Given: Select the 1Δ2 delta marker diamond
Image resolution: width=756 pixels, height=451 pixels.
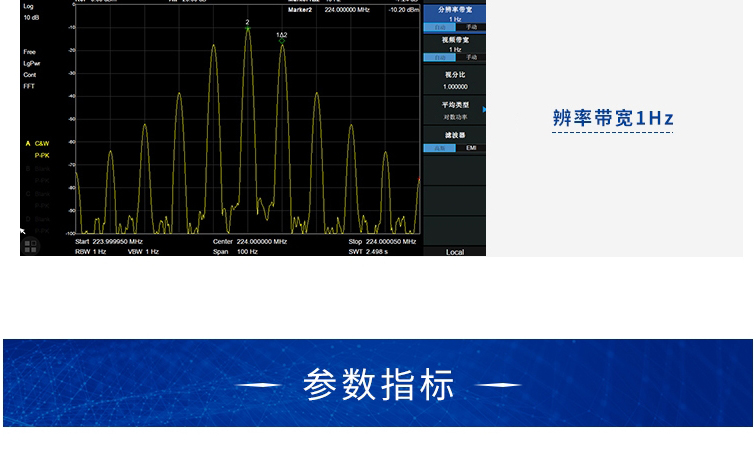Looking at the screenshot, I should 282,42.
